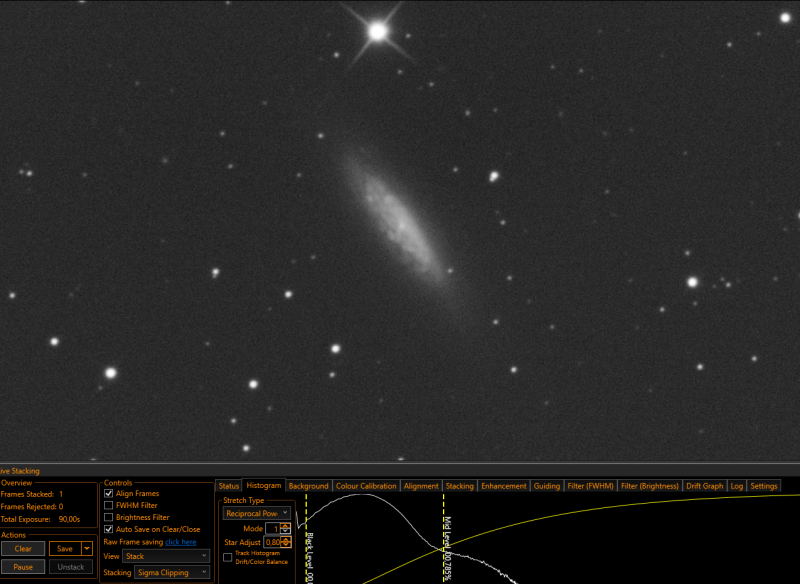Click the Star Adjust stepper arrows

pyautogui.click(x=286, y=542)
